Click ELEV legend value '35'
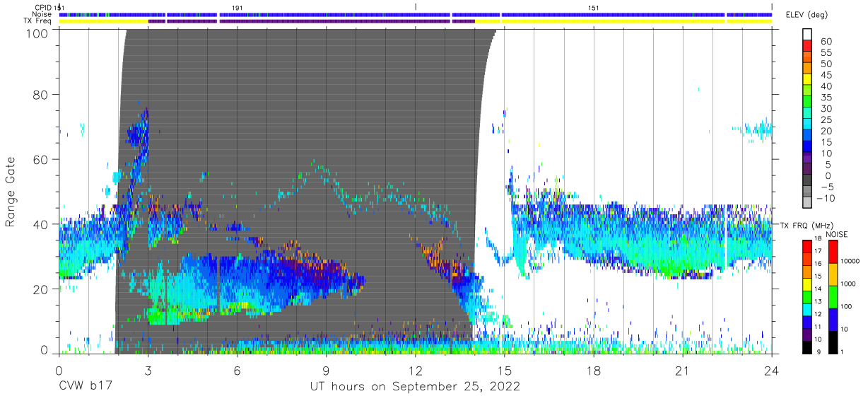 pyautogui.click(x=826, y=98)
